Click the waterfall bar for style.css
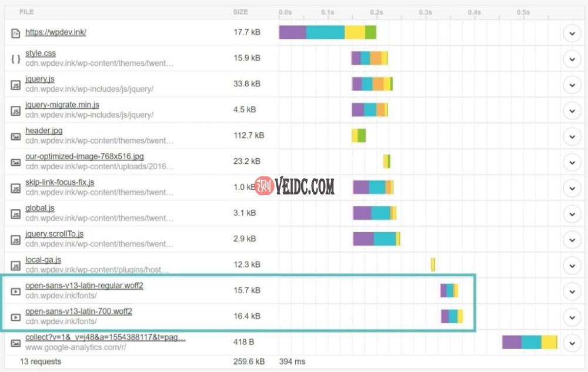588x372 pixels. (x=369, y=58)
